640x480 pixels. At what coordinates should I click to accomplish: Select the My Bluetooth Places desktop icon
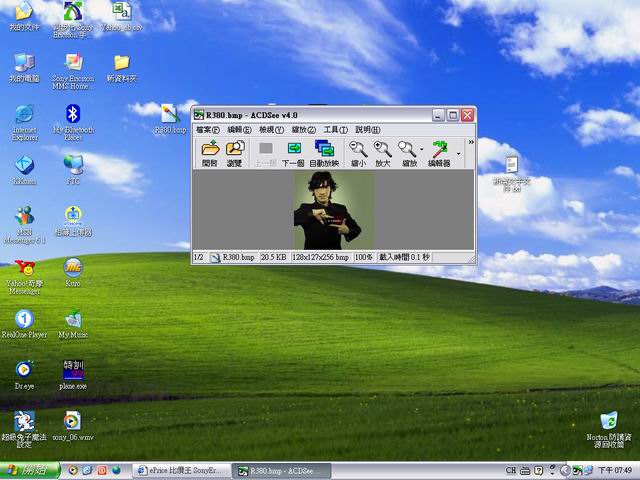(73, 122)
